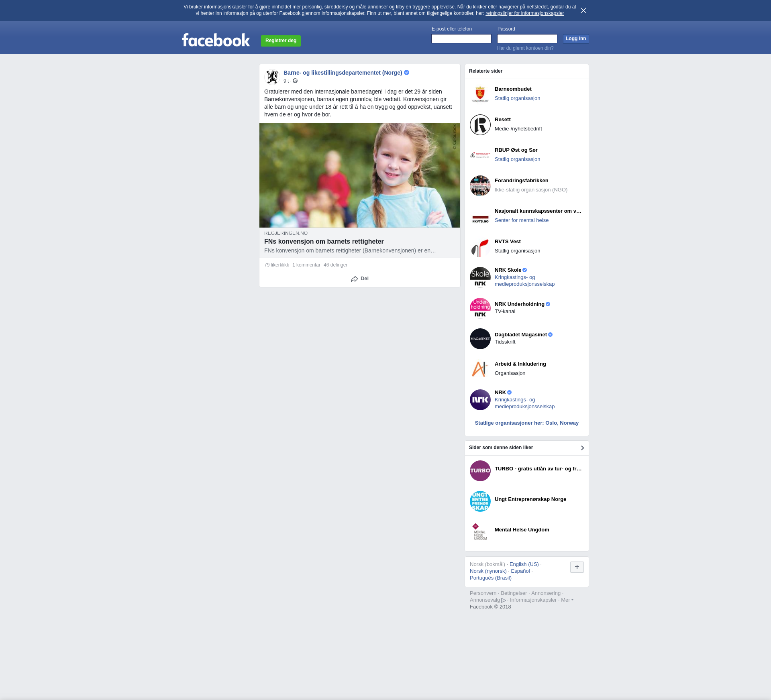Click the NRK Skole page icon

[x=480, y=277]
